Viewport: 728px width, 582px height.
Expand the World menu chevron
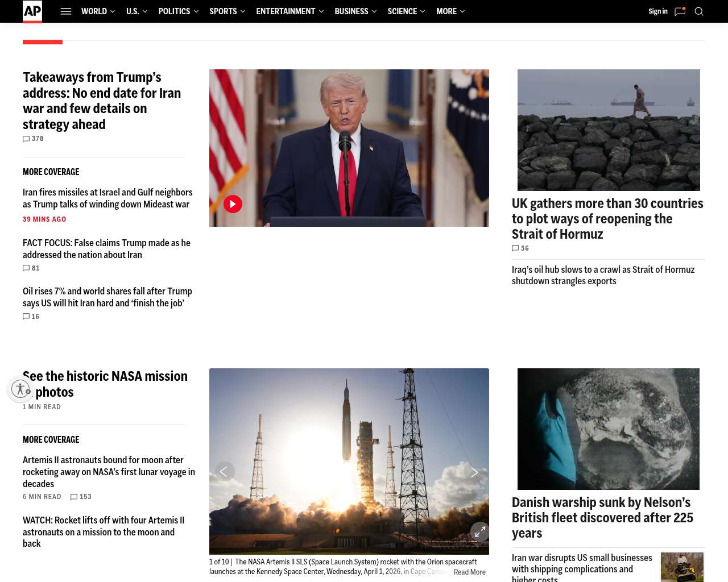(113, 11)
